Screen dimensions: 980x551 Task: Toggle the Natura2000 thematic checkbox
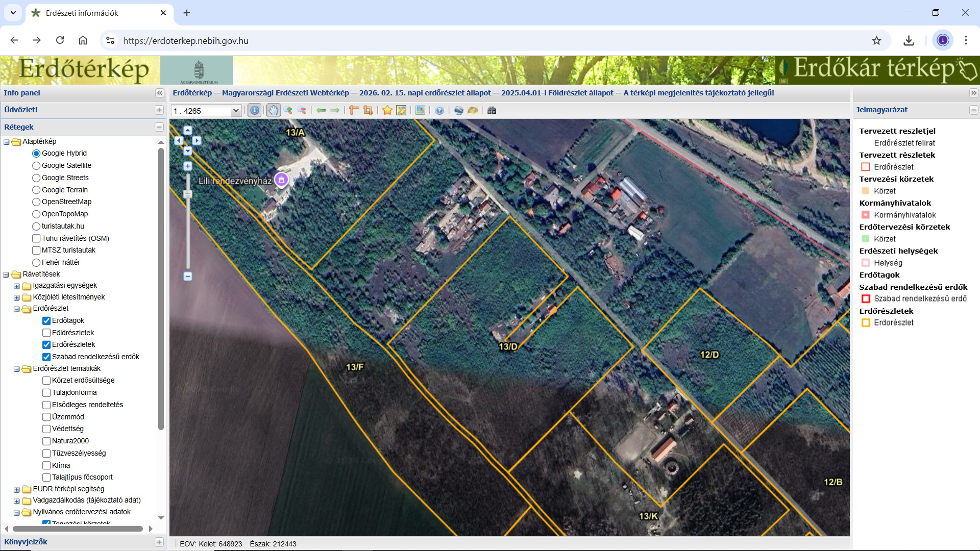46,441
